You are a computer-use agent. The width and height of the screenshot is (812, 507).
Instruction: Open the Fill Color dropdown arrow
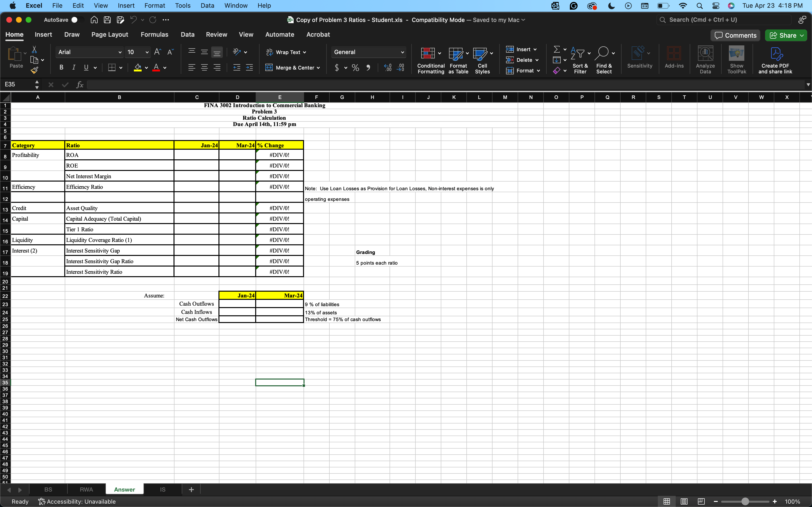point(146,67)
